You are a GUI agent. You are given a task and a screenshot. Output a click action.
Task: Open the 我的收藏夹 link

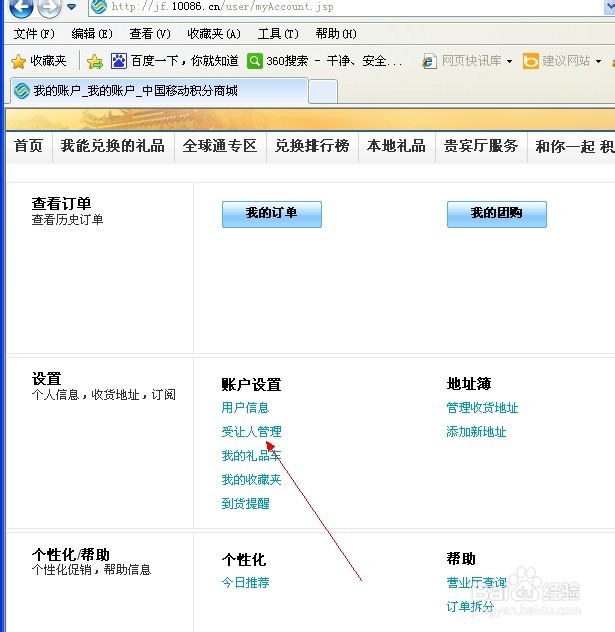pyautogui.click(x=251, y=480)
